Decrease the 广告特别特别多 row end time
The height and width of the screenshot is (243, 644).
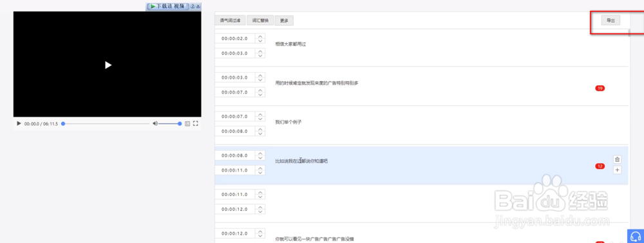coord(260,95)
